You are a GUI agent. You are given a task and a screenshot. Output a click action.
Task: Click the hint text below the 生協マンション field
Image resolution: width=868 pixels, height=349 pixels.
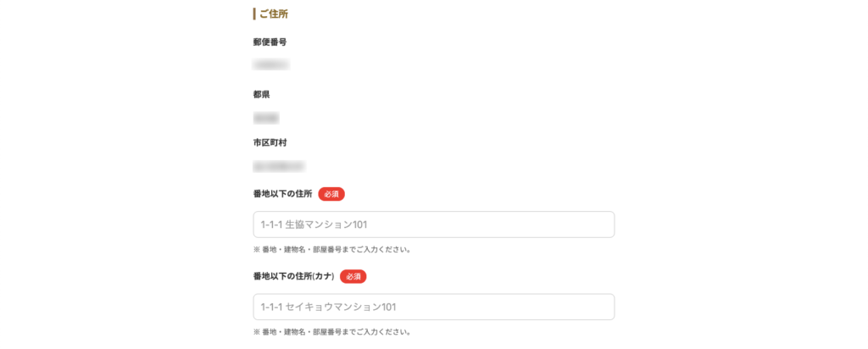click(332, 249)
